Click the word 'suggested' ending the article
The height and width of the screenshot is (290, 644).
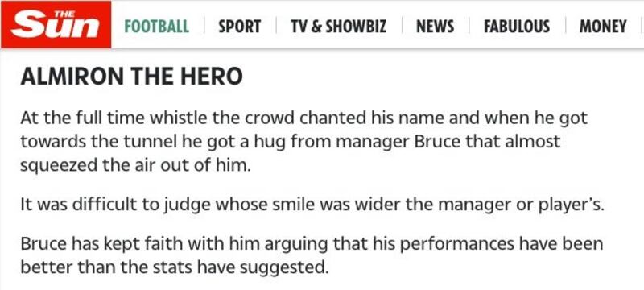click(x=284, y=268)
